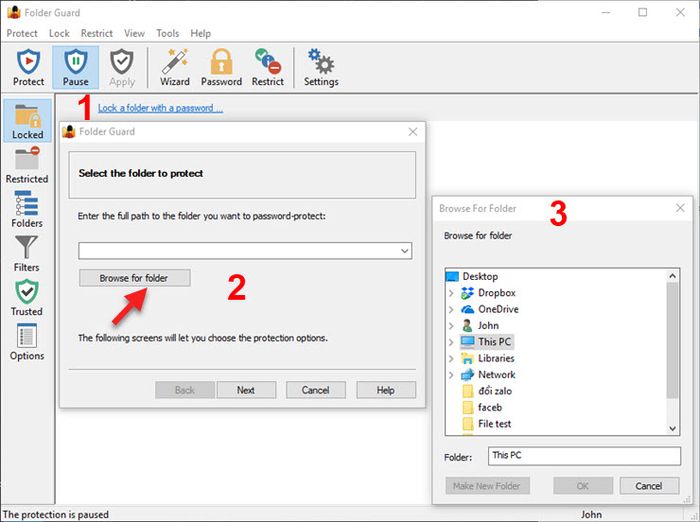Expand the Network tree node
Image resolution: width=700 pixels, height=522 pixels.
[451, 375]
